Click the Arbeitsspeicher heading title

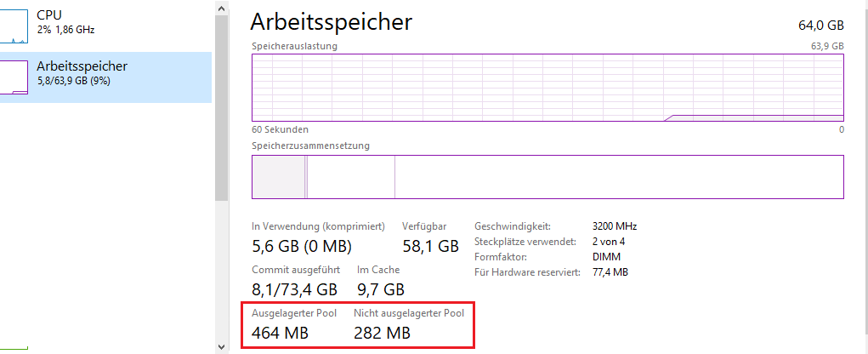[332, 21]
